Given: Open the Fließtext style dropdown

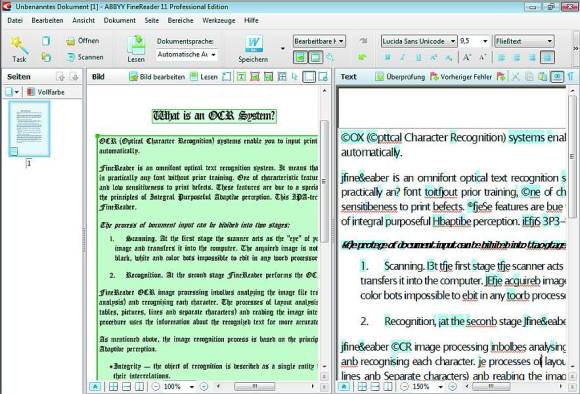Looking at the screenshot, I should 524,41.
